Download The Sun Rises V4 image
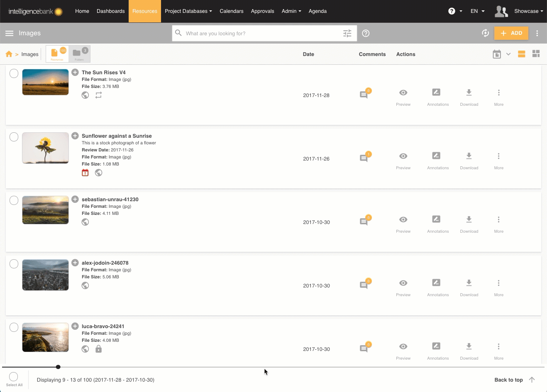This screenshot has height=392, width=547. (469, 96)
